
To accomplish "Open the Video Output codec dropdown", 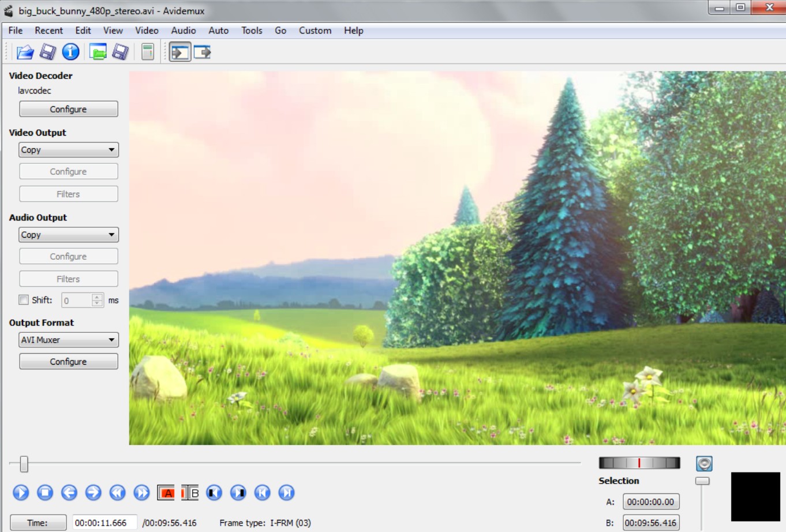I will click(69, 149).
